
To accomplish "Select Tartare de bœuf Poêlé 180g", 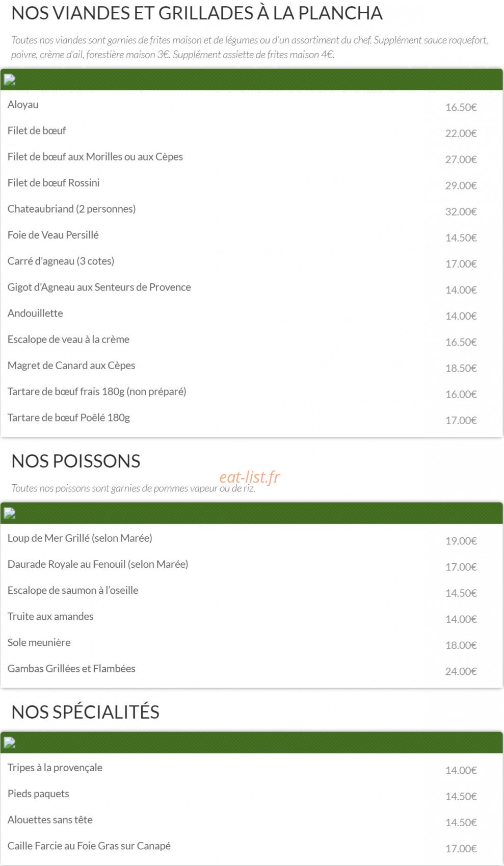I will [69, 418].
